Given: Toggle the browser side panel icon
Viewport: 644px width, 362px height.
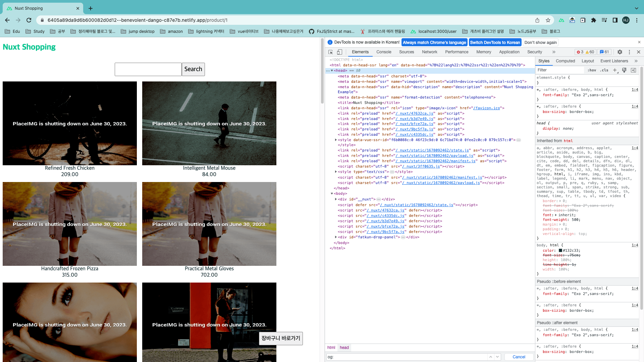Looking at the screenshot, I should [615, 20].
